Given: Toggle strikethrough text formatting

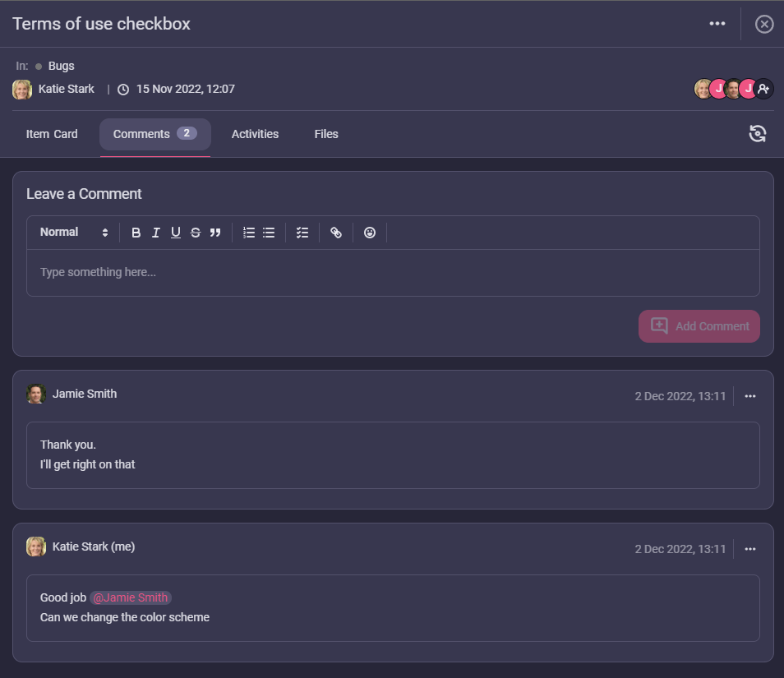Looking at the screenshot, I should click(196, 233).
